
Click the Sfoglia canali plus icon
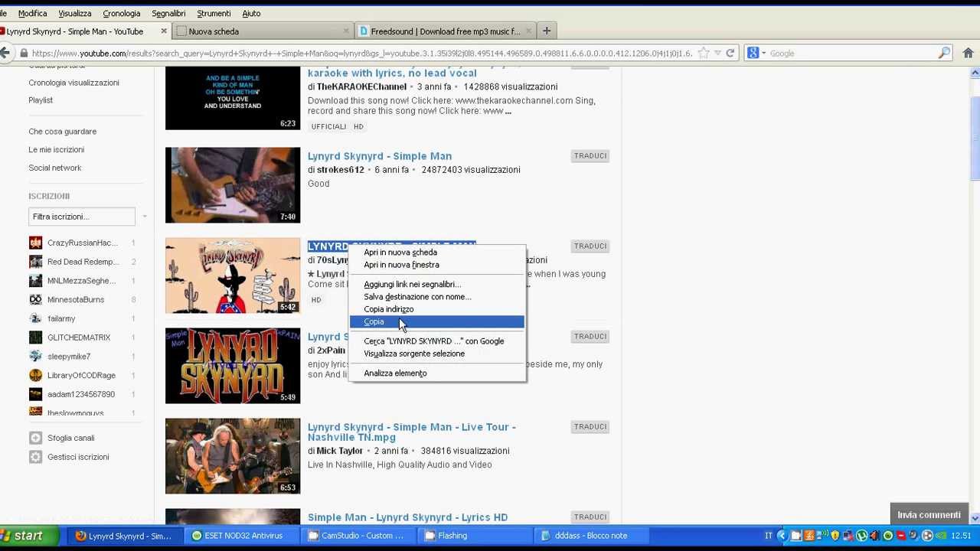click(x=35, y=438)
